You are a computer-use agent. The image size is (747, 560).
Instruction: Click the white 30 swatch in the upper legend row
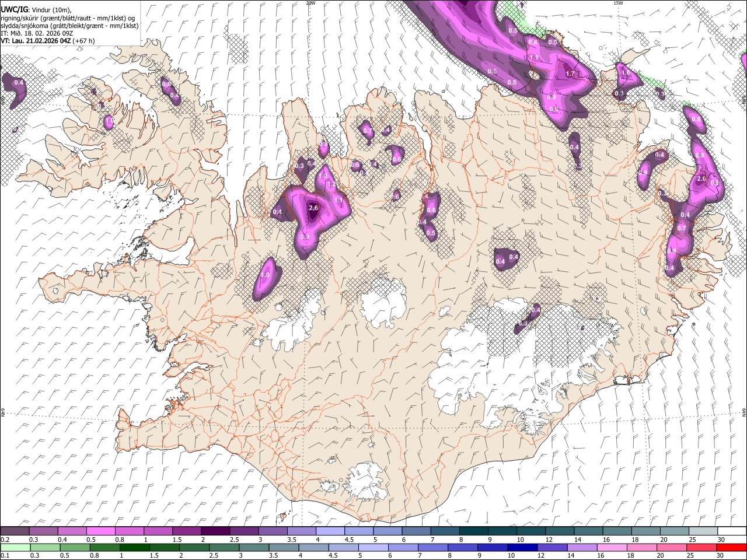[731, 531]
